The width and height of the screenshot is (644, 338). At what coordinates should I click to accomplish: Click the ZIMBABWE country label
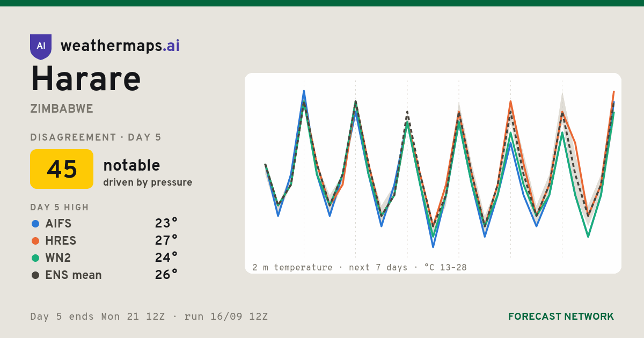coord(62,109)
